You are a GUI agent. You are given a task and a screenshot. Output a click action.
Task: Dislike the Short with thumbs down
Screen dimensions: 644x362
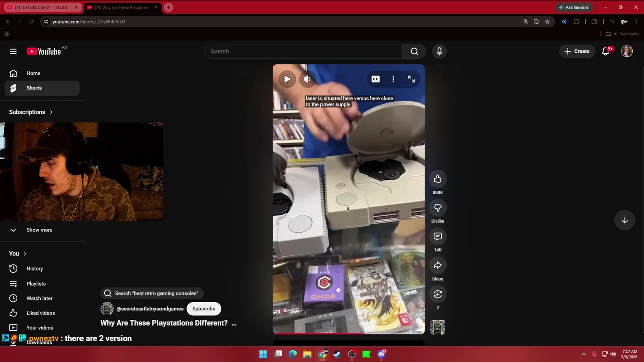(438, 208)
